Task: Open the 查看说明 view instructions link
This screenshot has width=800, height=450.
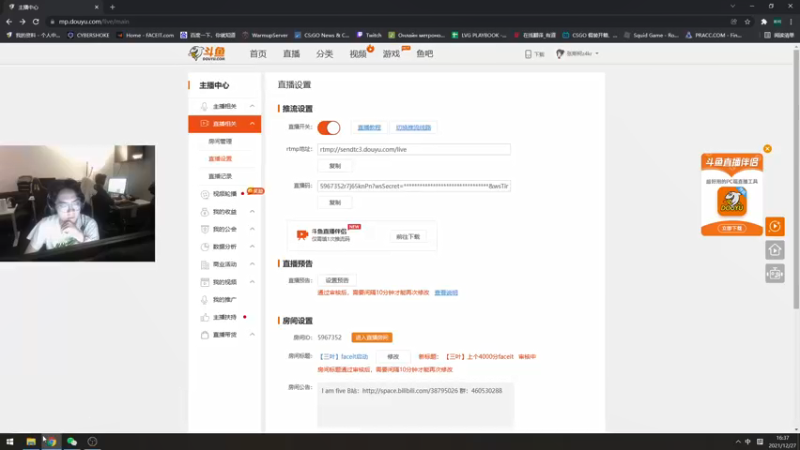Action: point(446,293)
